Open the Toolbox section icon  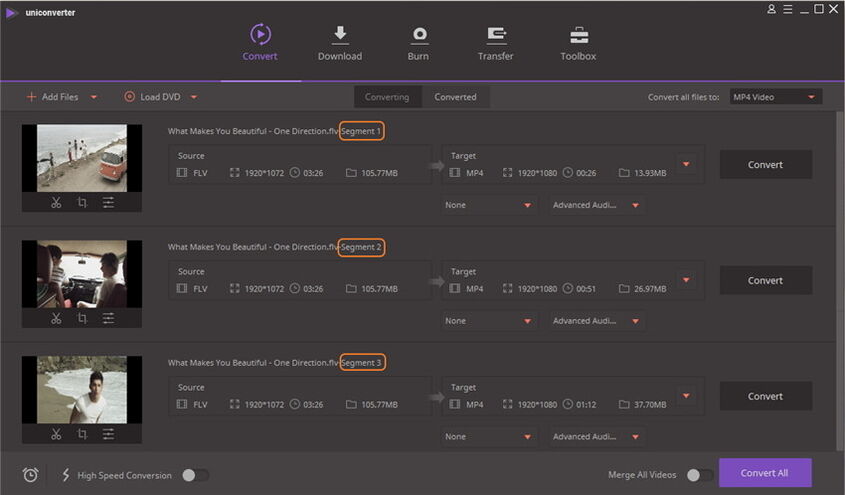579,35
